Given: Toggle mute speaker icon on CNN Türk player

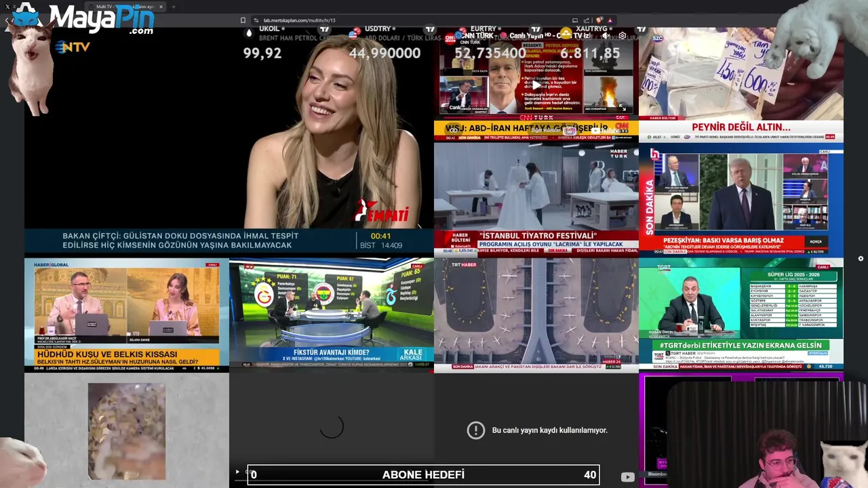Looking at the screenshot, I should 608,36.
